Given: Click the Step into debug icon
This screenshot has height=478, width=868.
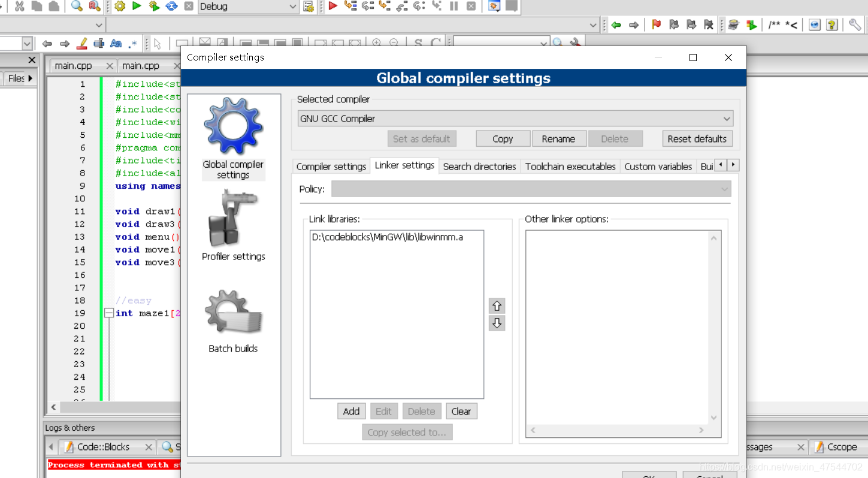Looking at the screenshot, I should click(385, 6).
